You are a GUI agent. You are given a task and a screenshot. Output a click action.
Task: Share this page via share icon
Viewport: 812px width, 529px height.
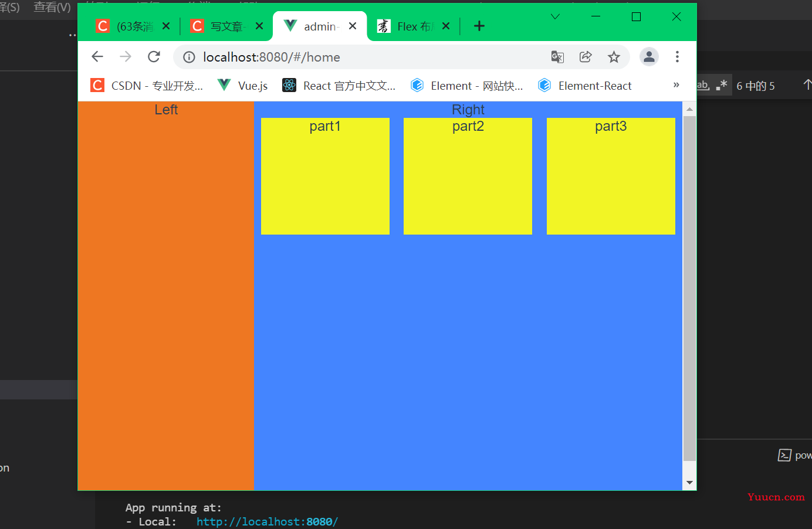(586, 57)
